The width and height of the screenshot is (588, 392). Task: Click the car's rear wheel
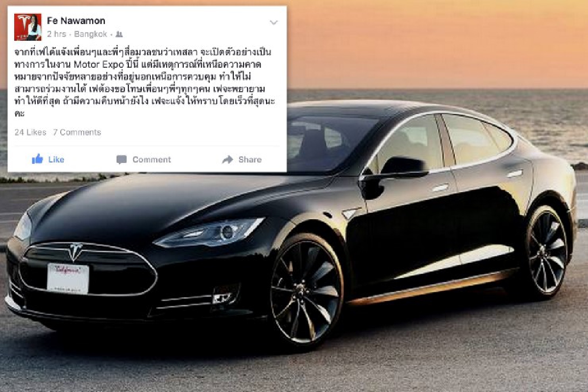[x=547, y=253]
